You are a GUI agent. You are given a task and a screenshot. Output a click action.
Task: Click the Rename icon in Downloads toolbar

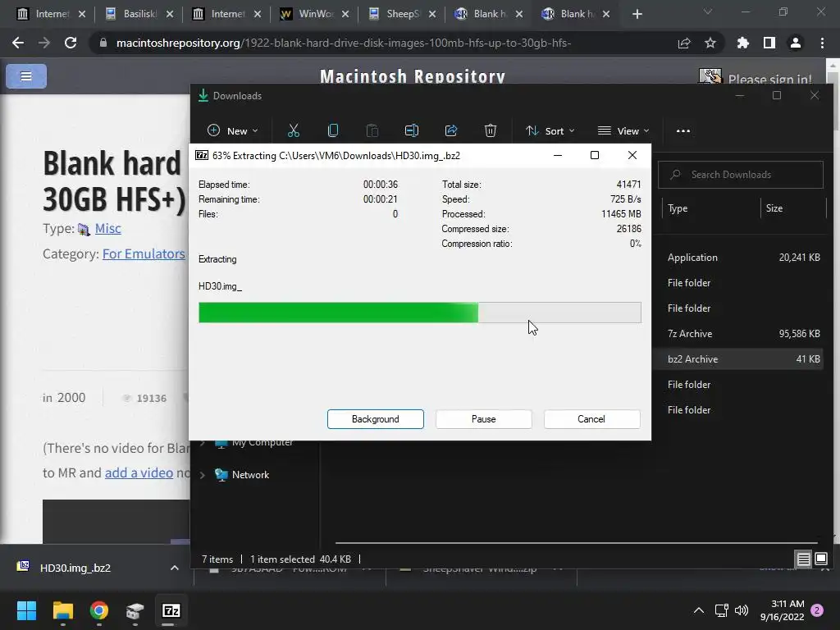(412, 130)
